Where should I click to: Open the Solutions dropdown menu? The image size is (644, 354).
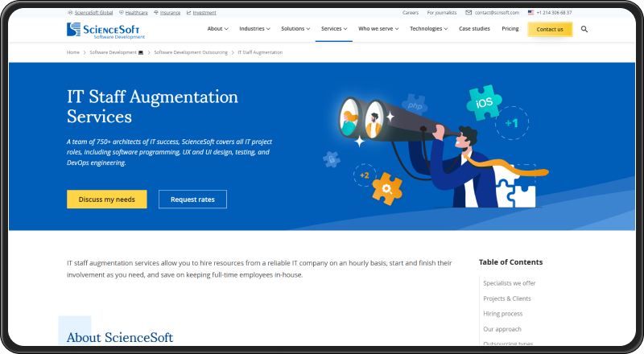point(295,29)
